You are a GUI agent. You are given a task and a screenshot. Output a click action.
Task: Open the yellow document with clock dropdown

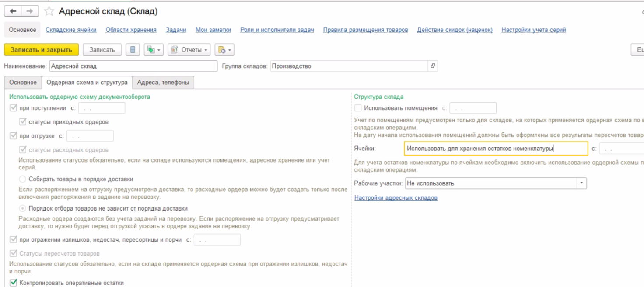pyautogui.click(x=224, y=50)
